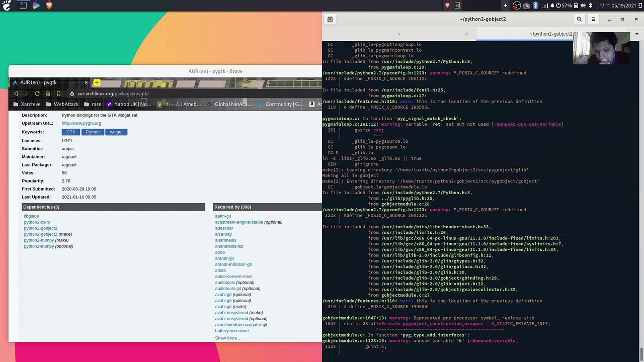Open the apoo package link
Screen dimensions: 644x362
click(x=220, y=252)
